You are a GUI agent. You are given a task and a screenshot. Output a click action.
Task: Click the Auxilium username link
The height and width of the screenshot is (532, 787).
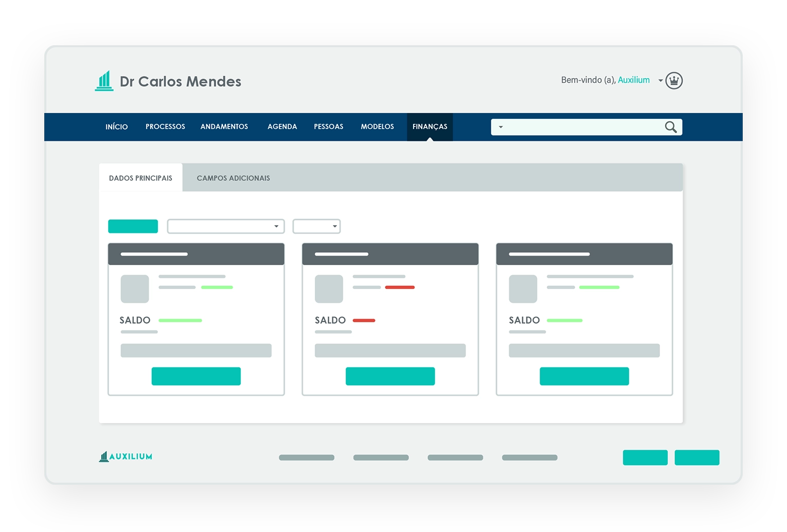633,80
